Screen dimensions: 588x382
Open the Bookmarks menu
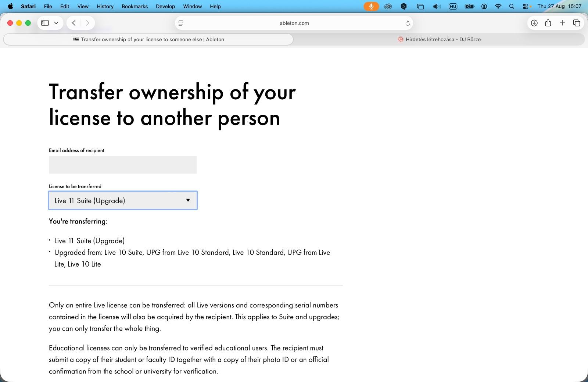[x=135, y=6]
